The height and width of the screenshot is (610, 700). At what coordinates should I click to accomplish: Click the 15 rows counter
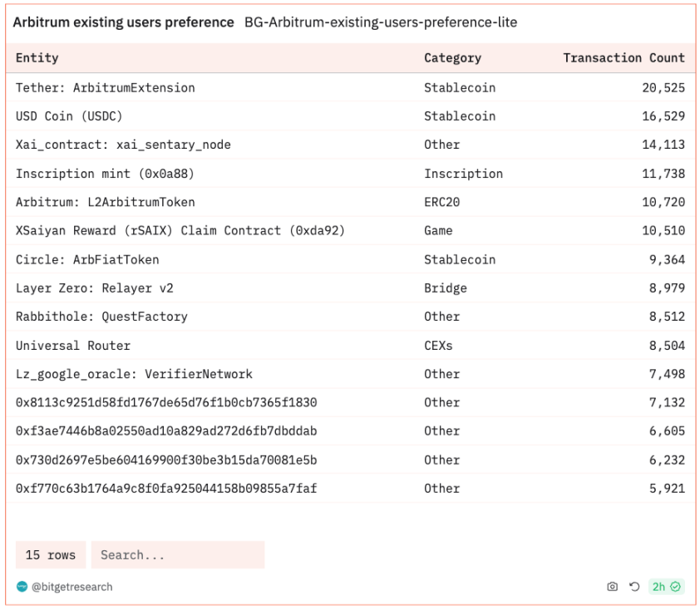pos(51,554)
